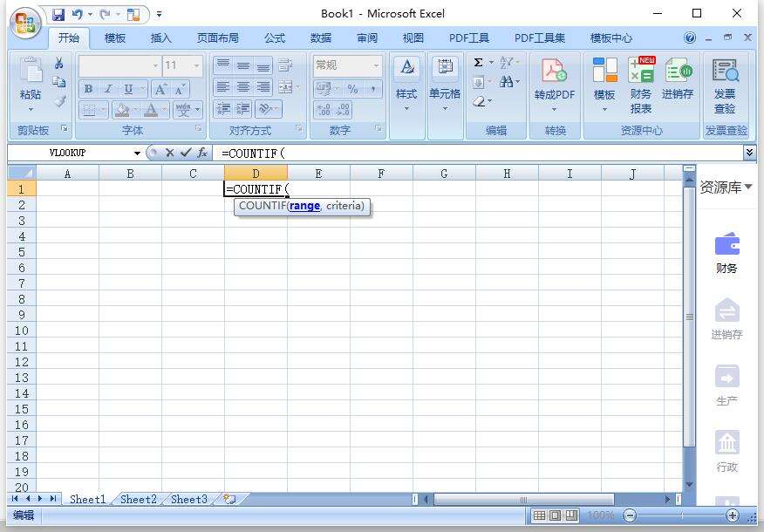This screenshot has height=532, width=764.
Task: Increase the font size with the large A icon
Action: (160, 89)
